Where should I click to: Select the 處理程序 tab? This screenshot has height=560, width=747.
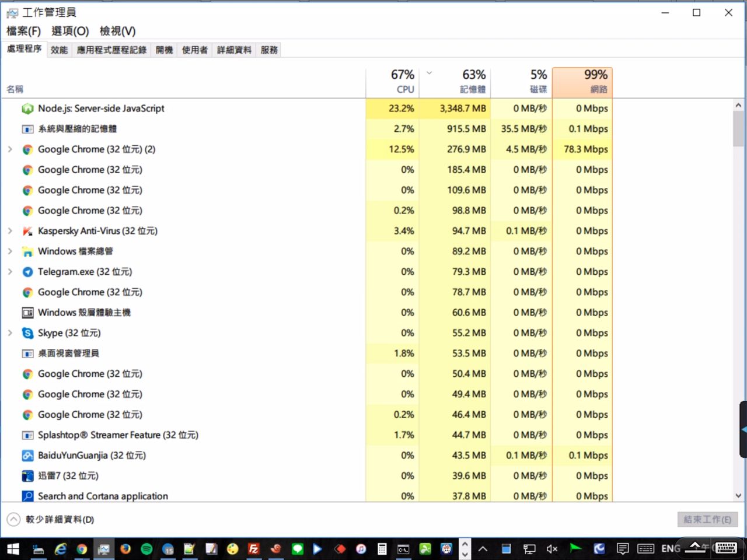pyautogui.click(x=24, y=49)
